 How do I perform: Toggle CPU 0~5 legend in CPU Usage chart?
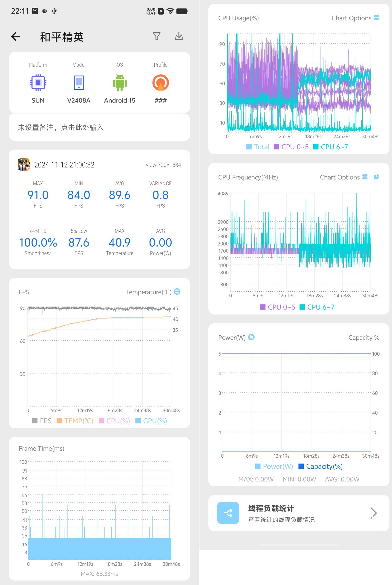[291, 147]
